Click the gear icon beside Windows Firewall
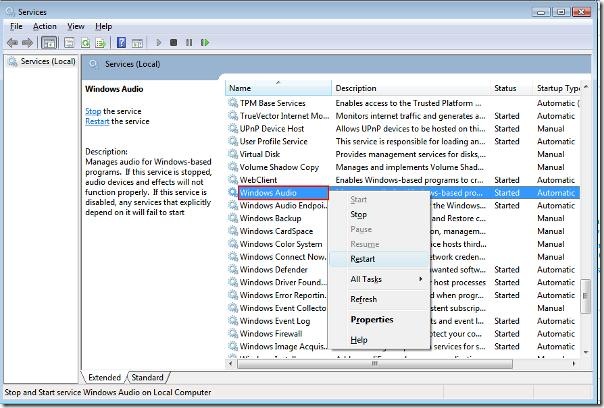Screen dimensions: 604x408 233,333
